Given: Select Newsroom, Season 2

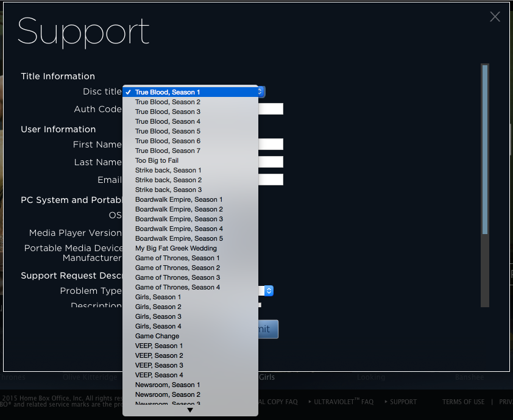Looking at the screenshot, I should 191,394.
